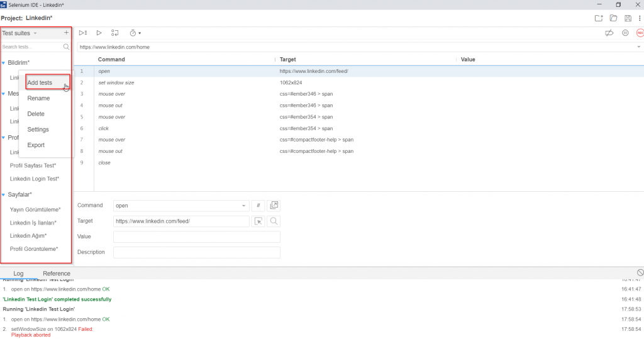Open the project's more options menu
Screen dimensions: 644x339
[640, 18]
